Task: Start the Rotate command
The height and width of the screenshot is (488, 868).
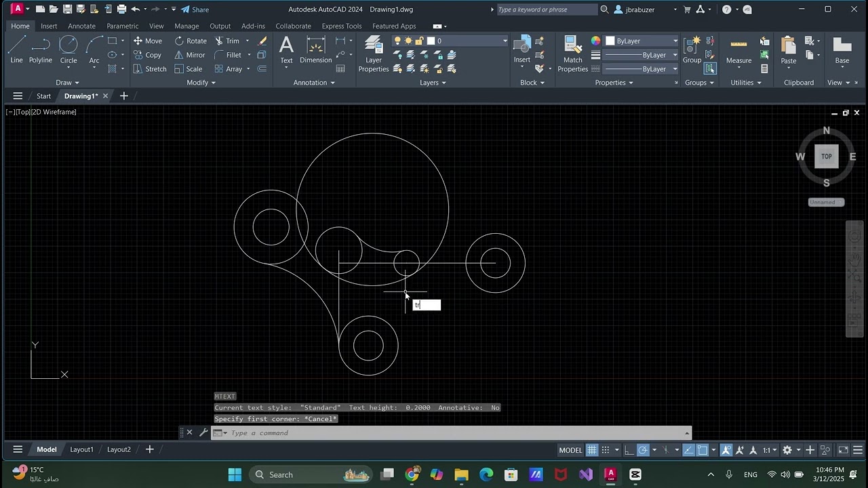Action: click(191, 41)
